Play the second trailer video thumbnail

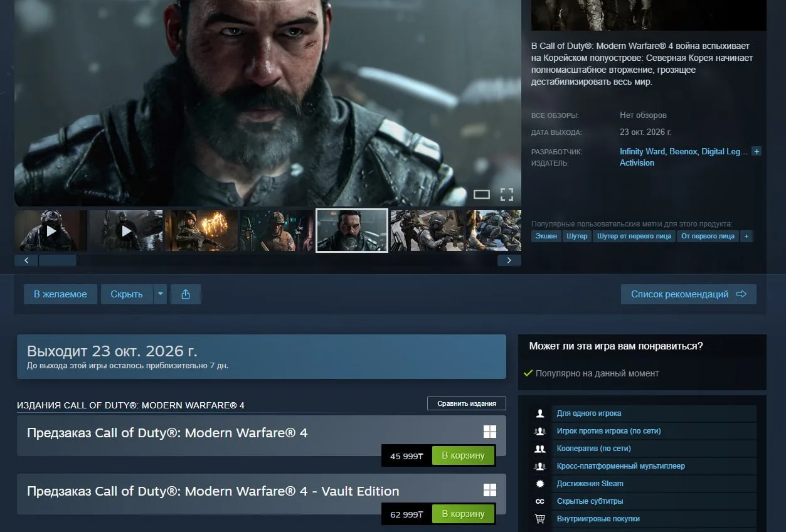pyautogui.click(x=126, y=231)
